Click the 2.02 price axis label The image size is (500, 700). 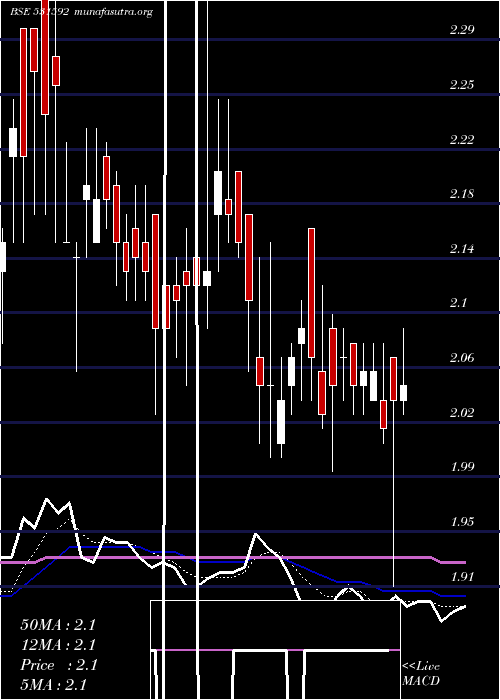[462, 412]
